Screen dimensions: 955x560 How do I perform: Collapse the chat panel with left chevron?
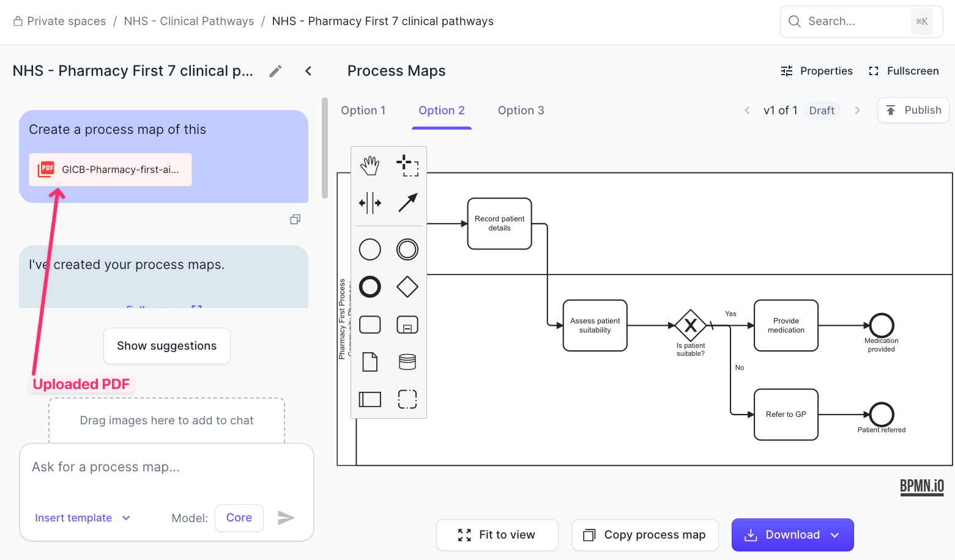308,72
